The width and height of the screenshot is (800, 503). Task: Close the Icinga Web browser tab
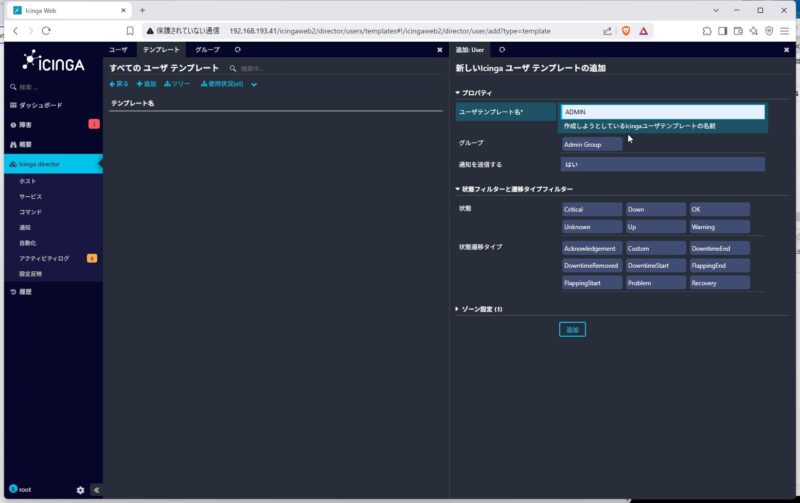coord(123,10)
